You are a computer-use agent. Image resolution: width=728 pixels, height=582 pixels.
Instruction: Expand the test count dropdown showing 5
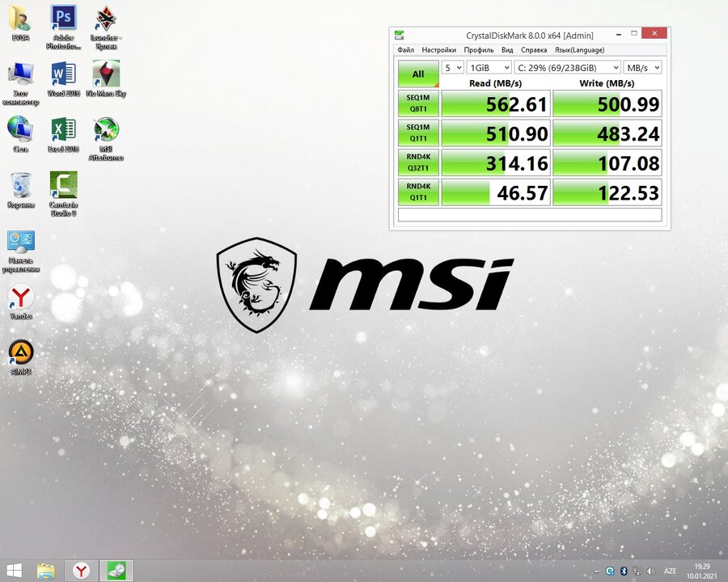pos(453,68)
